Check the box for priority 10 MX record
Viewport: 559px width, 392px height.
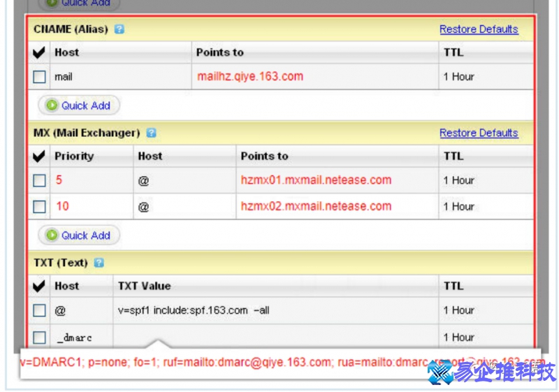pyautogui.click(x=40, y=207)
